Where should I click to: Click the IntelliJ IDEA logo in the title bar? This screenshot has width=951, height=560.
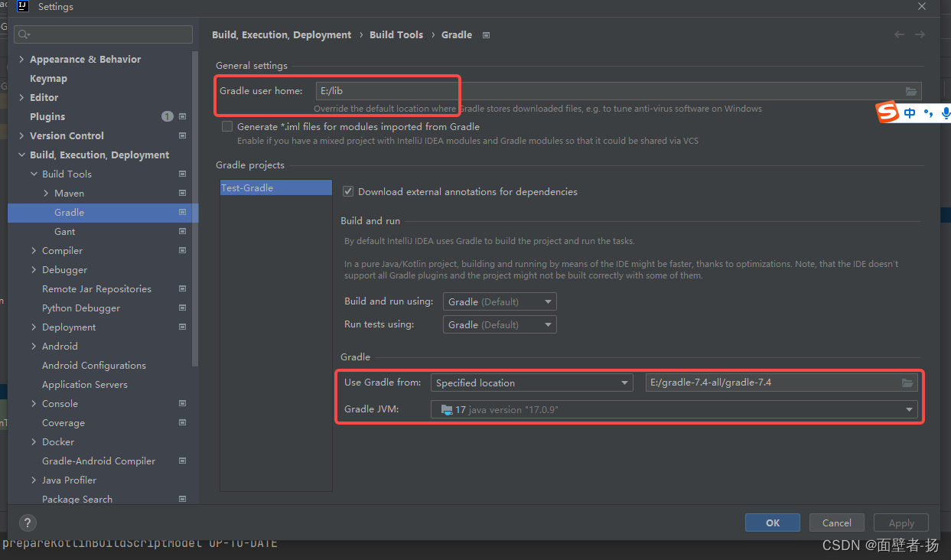click(x=23, y=7)
